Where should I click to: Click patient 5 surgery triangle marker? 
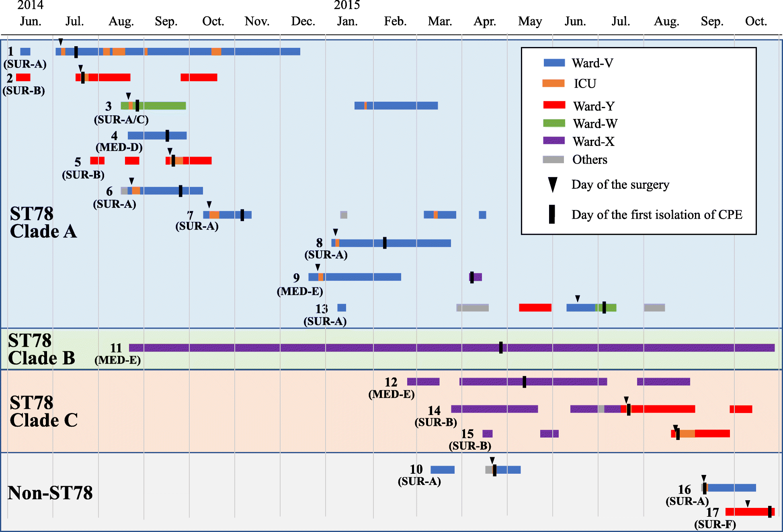click(x=170, y=151)
